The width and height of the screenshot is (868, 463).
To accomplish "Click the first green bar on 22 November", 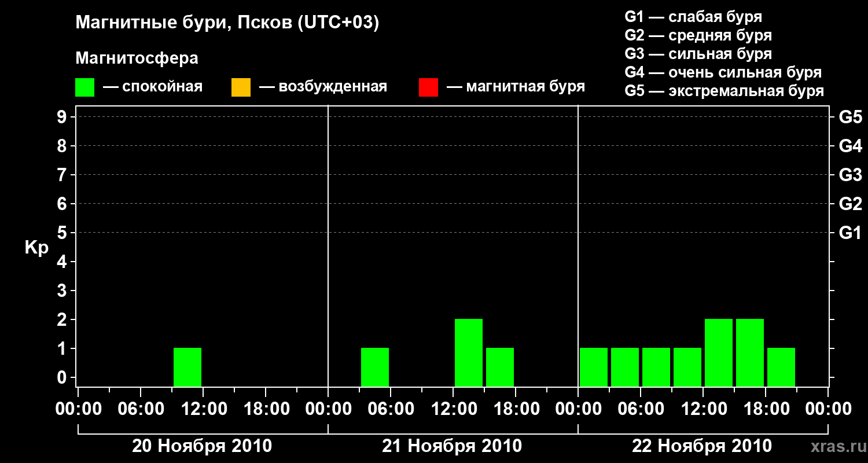I will point(594,367).
